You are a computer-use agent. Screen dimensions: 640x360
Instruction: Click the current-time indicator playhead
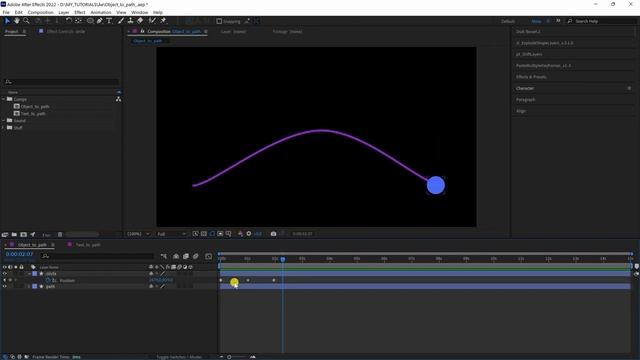[x=282, y=259]
